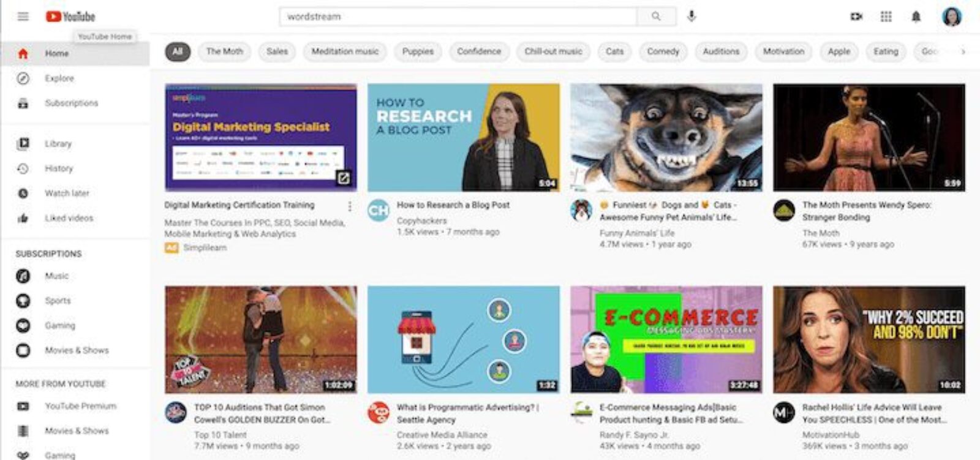The width and height of the screenshot is (980, 460).
Task: Open the account avatar menu
Action: coord(951,17)
